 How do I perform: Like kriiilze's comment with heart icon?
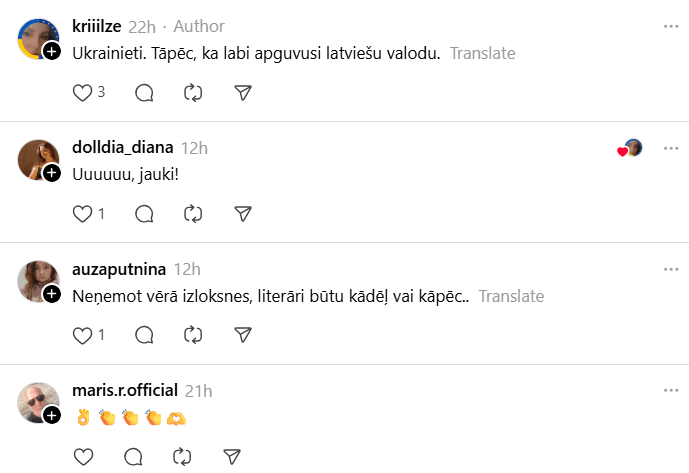coord(83,93)
